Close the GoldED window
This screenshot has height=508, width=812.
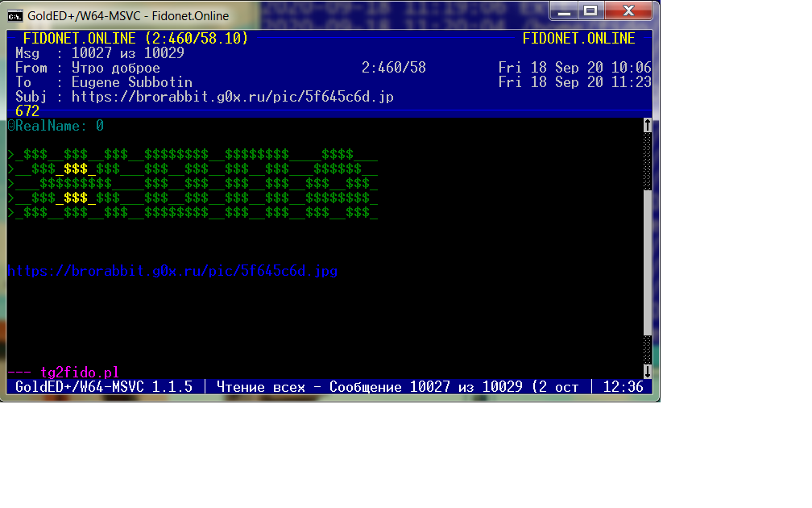[x=628, y=11]
